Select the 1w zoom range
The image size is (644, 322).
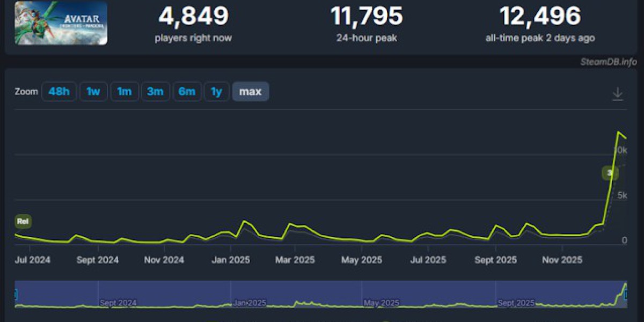coord(93,92)
